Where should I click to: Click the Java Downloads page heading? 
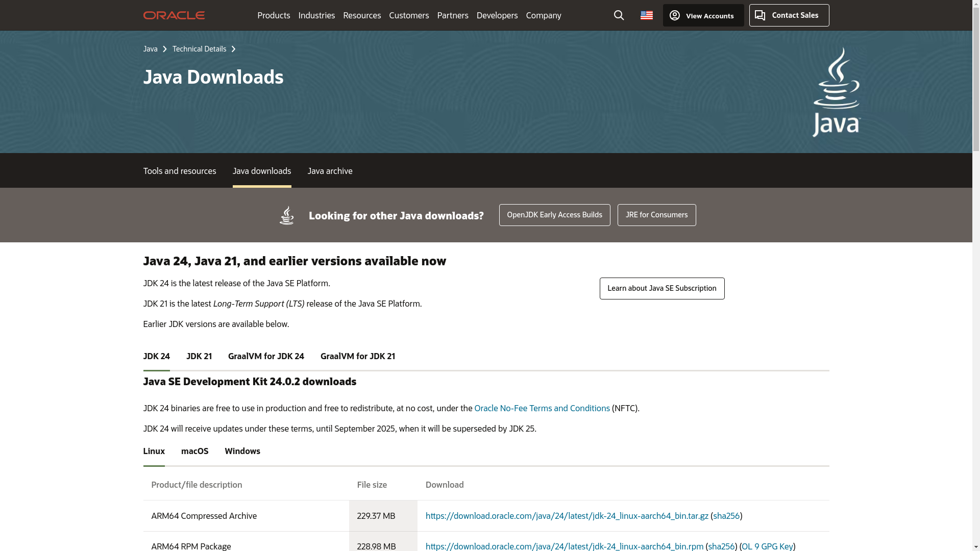pyautogui.click(x=213, y=77)
